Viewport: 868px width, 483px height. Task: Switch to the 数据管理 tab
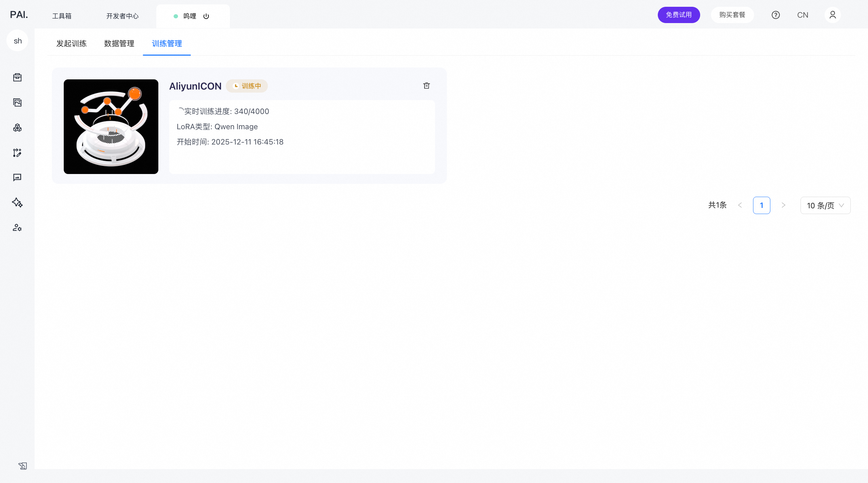pos(119,43)
